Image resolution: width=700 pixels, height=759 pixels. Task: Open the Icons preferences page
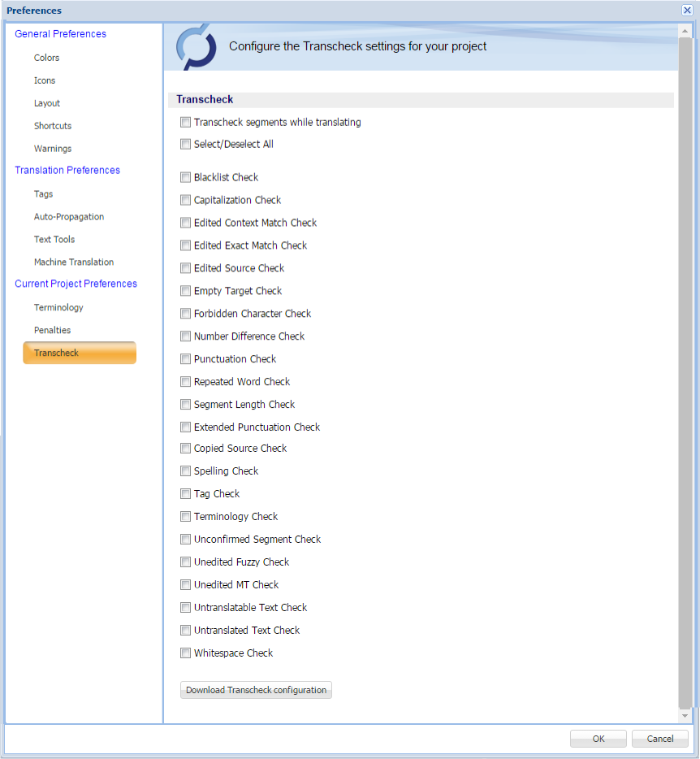click(x=45, y=80)
